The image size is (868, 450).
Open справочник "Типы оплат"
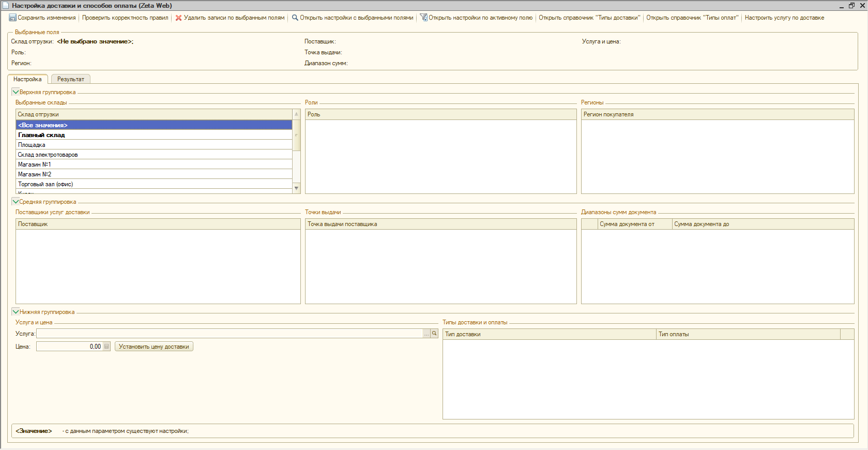692,18
